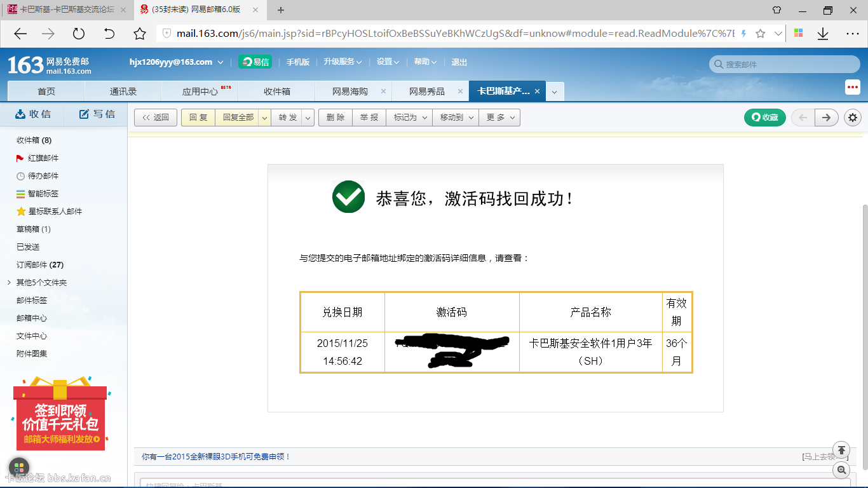Click the 退出 logout link
The width and height of the screenshot is (868, 488).
459,62
